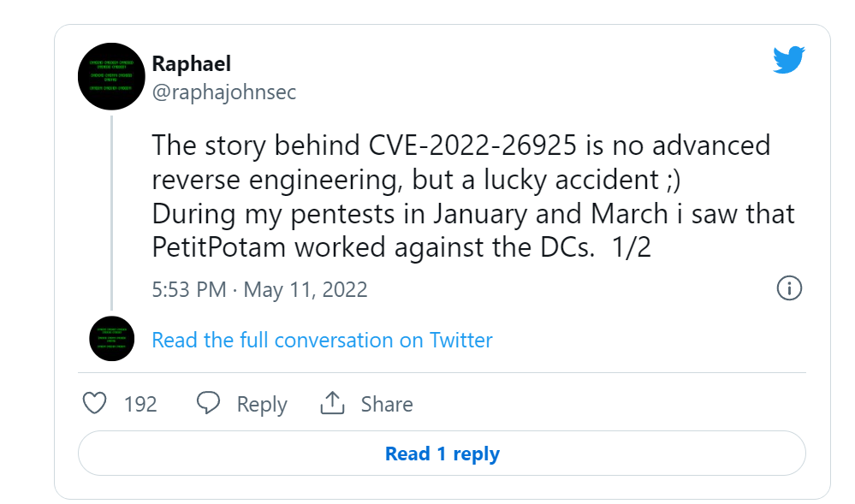The image size is (855, 504).
Task: Click the share upload arrow icon
Action: point(332,403)
